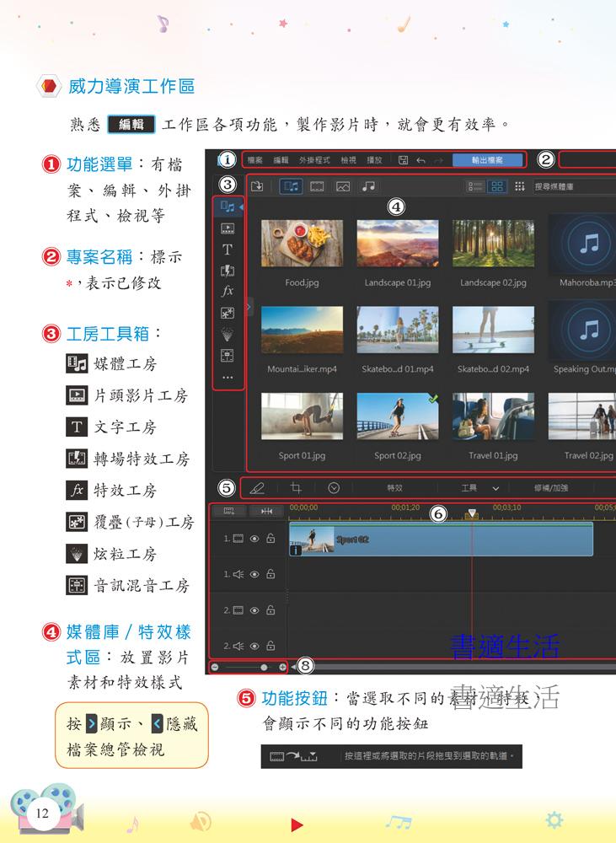Screen dimensions: 616x843
Task: Show all media types filter icon
Action: click(291, 186)
